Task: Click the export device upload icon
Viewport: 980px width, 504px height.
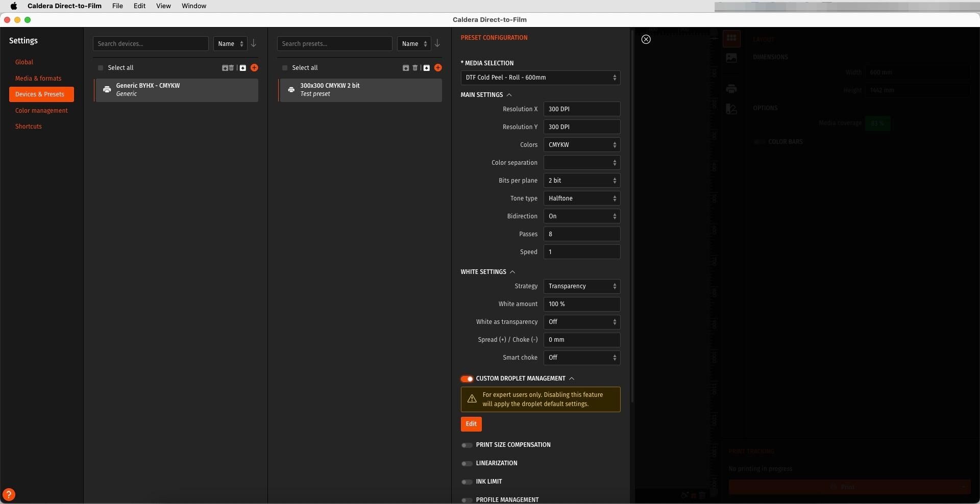Action: pyautogui.click(x=225, y=68)
